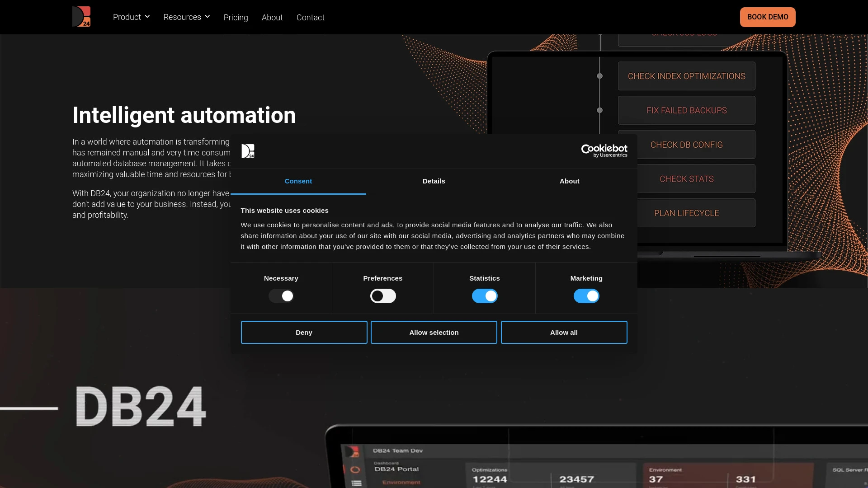
Task: Click the DB24 logo in the navigation bar
Action: [x=82, y=17]
